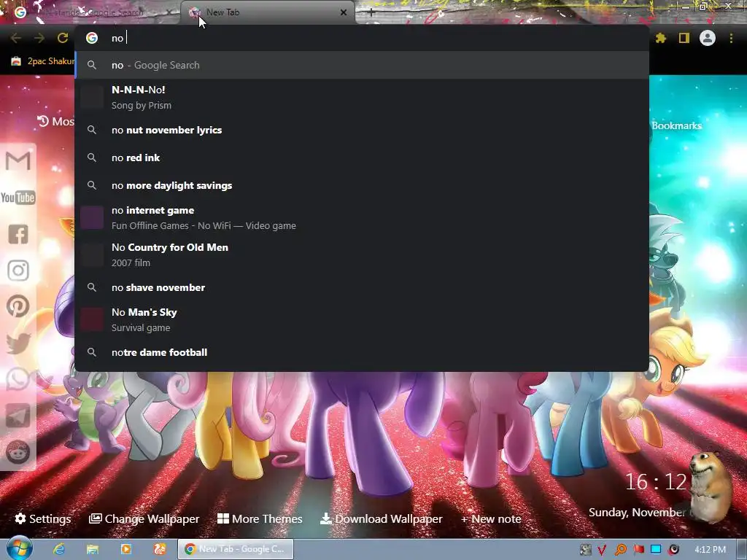Image resolution: width=747 pixels, height=560 pixels.
Task: Click Download Wallpaper
Action: 381,518
